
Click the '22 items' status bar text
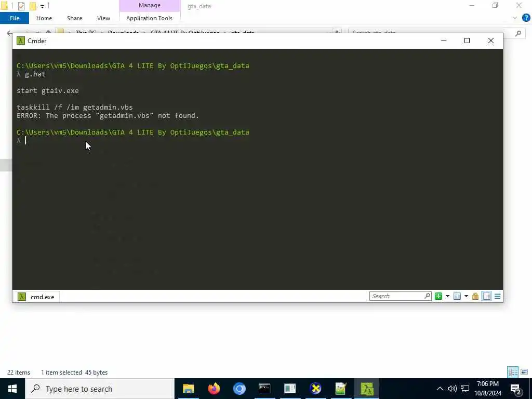[19, 372]
